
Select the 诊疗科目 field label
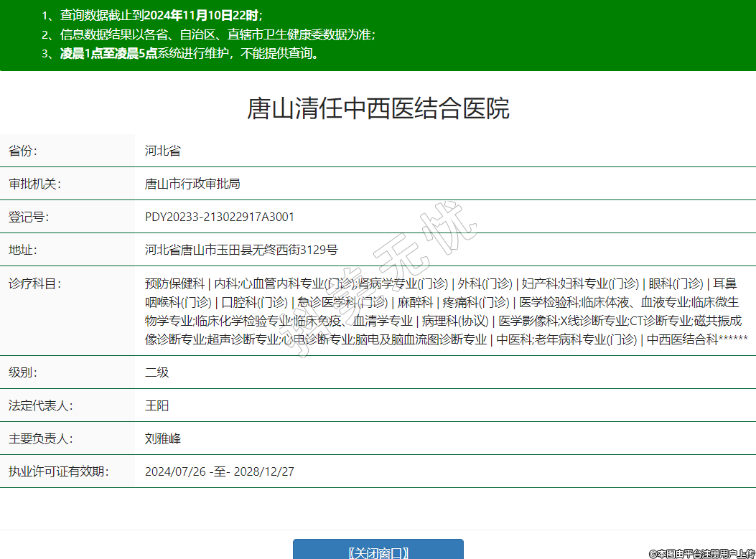click(x=34, y=283)
